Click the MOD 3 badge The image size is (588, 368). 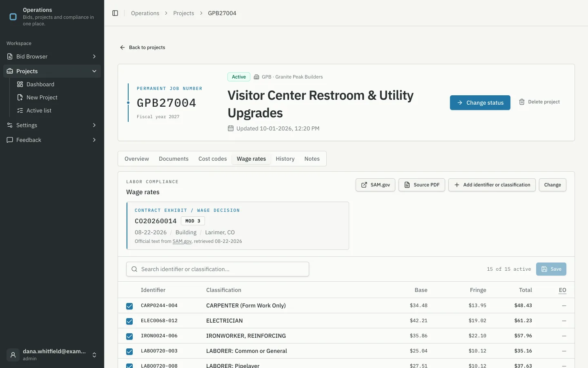(x=193, y=221)
